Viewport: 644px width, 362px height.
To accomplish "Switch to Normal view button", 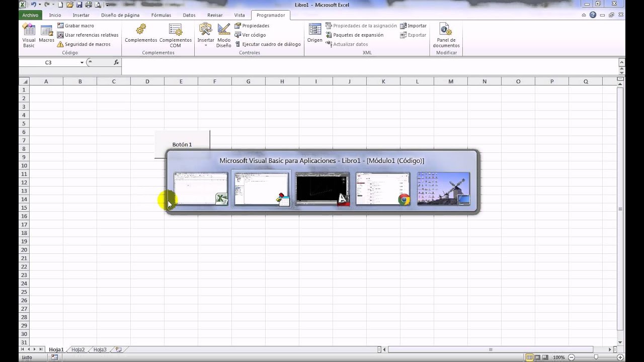I will 529,357.
